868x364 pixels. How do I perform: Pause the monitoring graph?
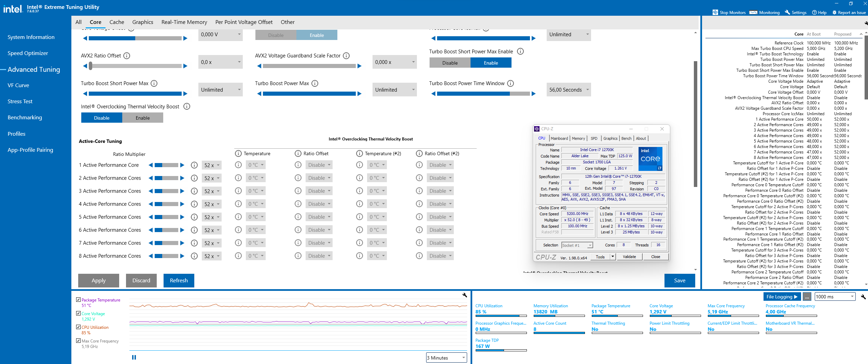[134, 358]
